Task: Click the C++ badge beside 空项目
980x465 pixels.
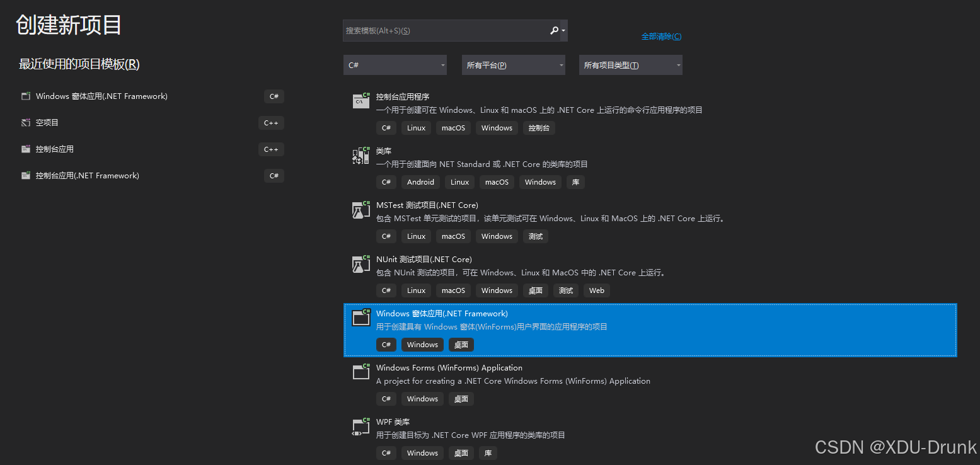Action: point(271,123)
